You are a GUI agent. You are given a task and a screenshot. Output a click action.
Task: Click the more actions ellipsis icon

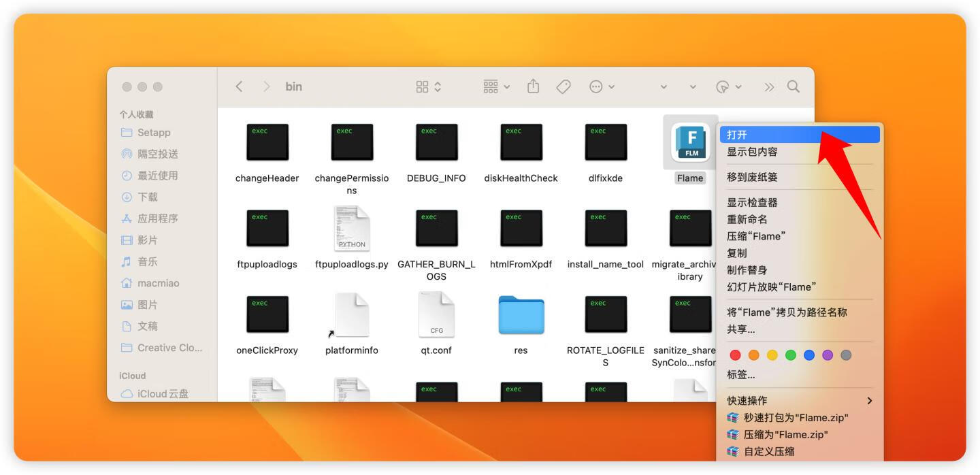[597, 86]
